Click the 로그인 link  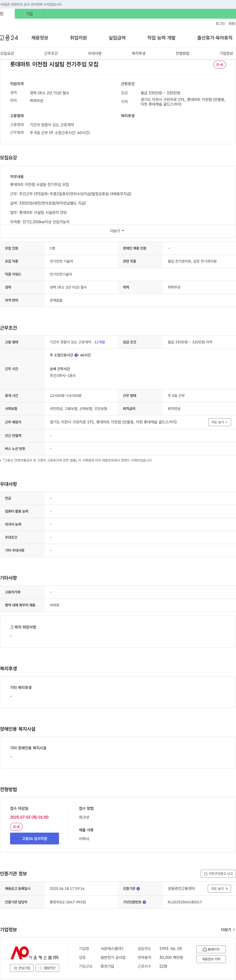pyautogui.click(x=220, y=24)
